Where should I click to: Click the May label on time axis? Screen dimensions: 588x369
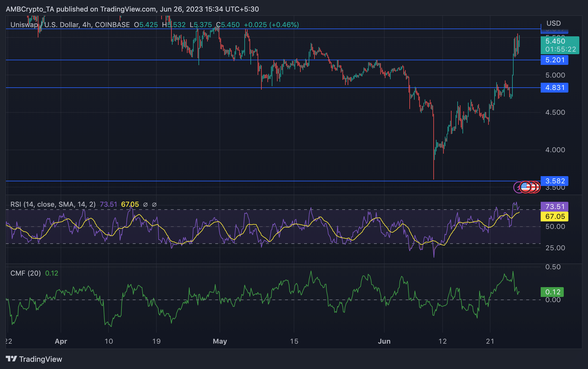click(220, 341)
